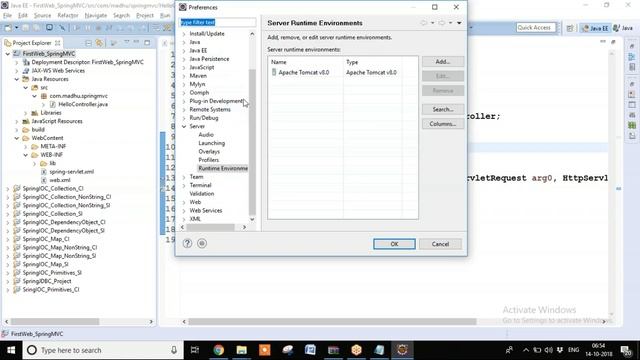
Task: Expand the Java EE preference node
Action: pyautogui.click(x=184, y=51)
